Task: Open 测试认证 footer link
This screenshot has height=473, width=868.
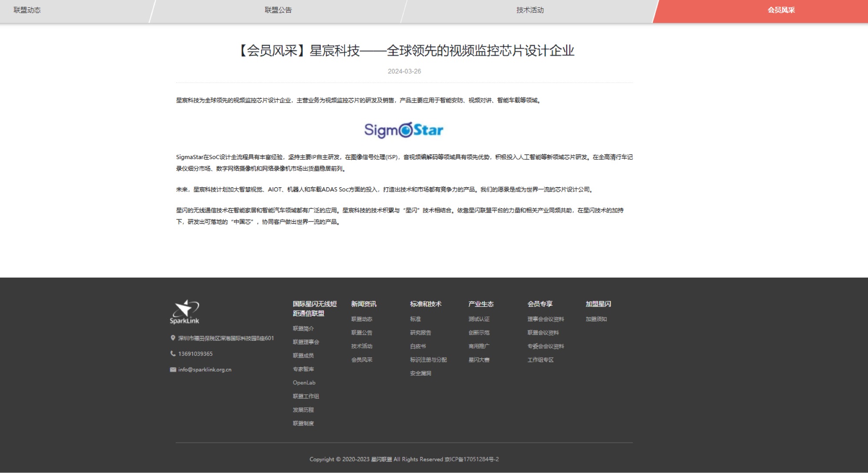Action: [x=479, y=319]
